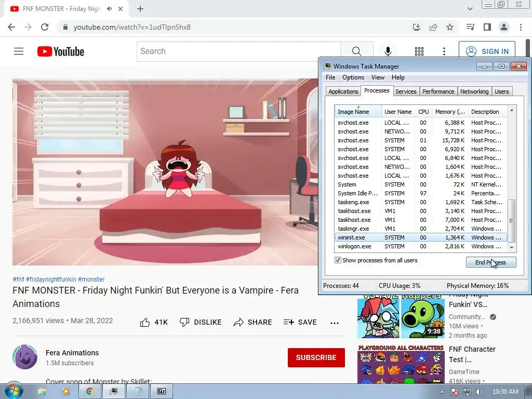Image resolution: width=532 pixels, height=399 pixels.
Task: Click the install app icon in address bar
Action: [416, 27]
